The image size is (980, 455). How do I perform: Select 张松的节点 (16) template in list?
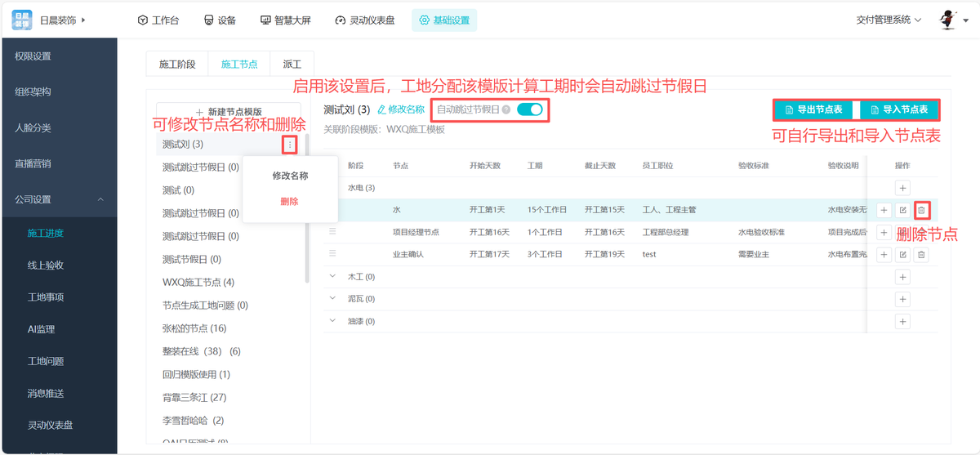194,328
